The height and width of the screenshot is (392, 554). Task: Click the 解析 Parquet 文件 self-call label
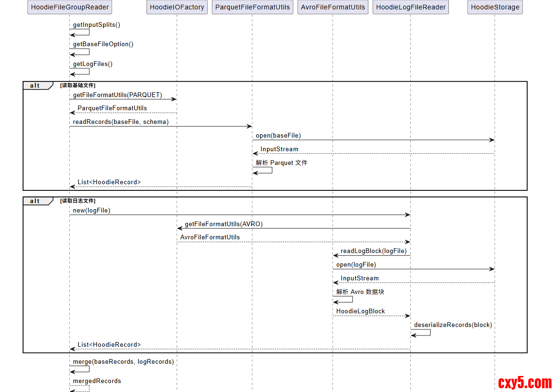tap(282, 163)
